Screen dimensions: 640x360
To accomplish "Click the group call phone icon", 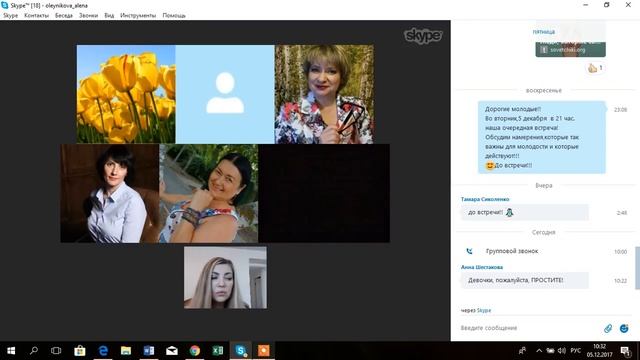I will [469, 251].
